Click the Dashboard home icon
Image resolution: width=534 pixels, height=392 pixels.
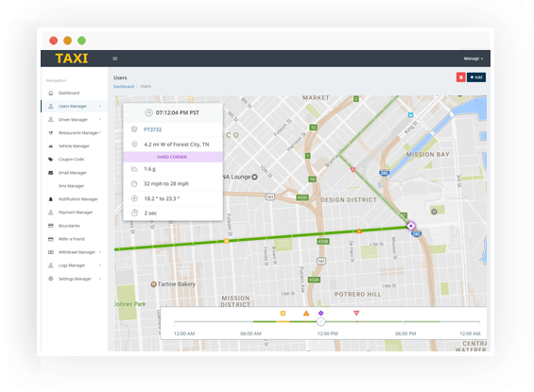pyautogui.click(x=51, y=93)
